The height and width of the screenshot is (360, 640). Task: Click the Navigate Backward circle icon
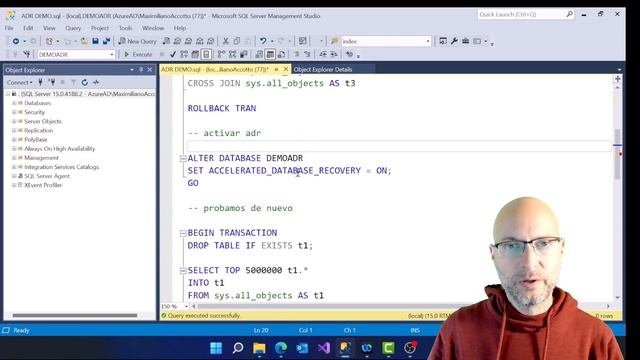(x=16, y=41)
